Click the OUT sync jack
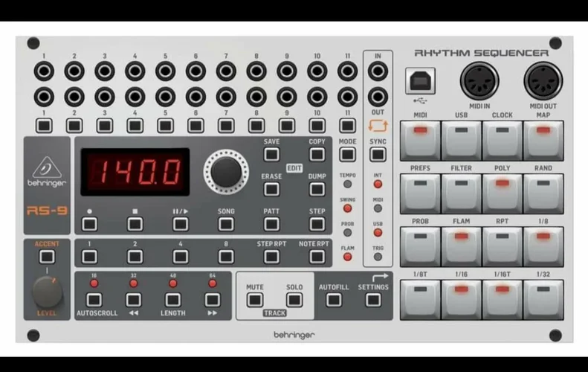588x372 pixels. point(378,97)
